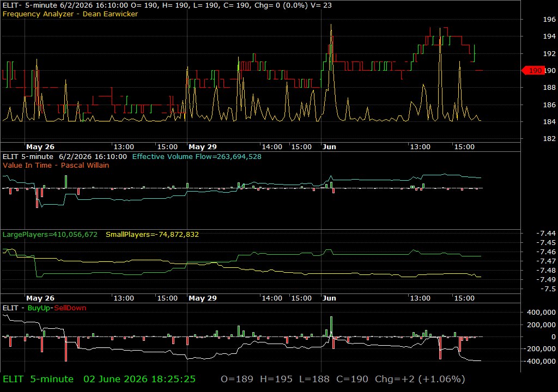The width and height of the screenshot is (558, 392).
Task: Click 'ELIT 5-minute' in the status bar
Action: [38, 379]
